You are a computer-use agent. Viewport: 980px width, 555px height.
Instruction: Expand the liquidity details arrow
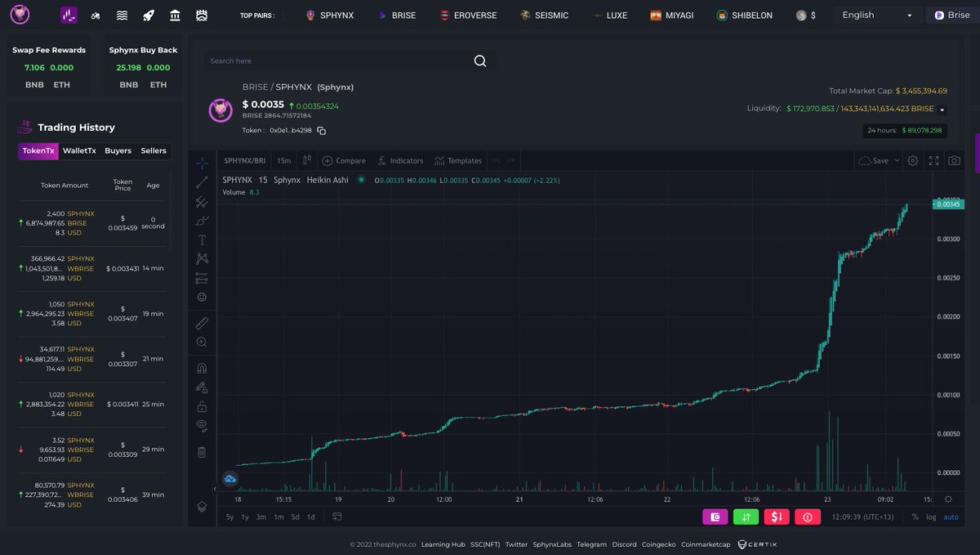(x=942, y=110)
